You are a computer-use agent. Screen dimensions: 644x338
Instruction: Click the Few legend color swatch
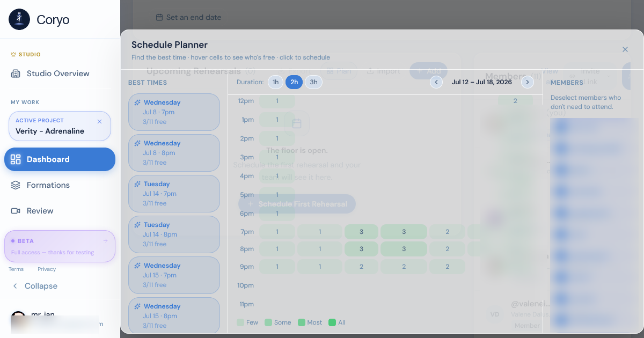[x=240, y=322]
